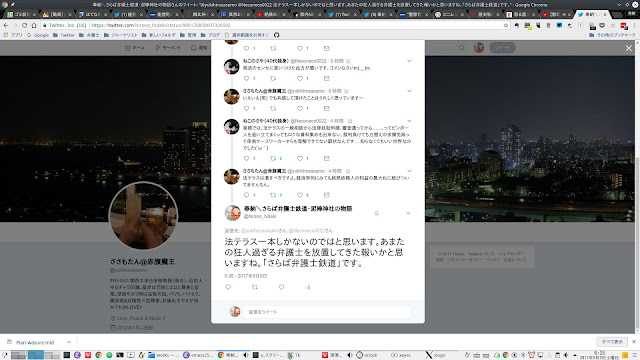
Task: Click the beer-mug profile picture
Action: [143, 216]
